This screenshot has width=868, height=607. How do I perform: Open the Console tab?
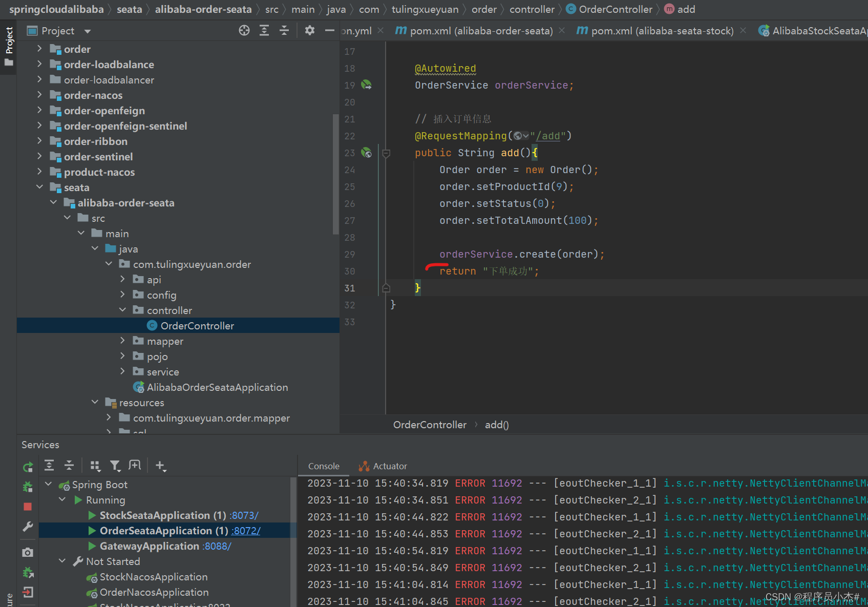coord(324,466)
